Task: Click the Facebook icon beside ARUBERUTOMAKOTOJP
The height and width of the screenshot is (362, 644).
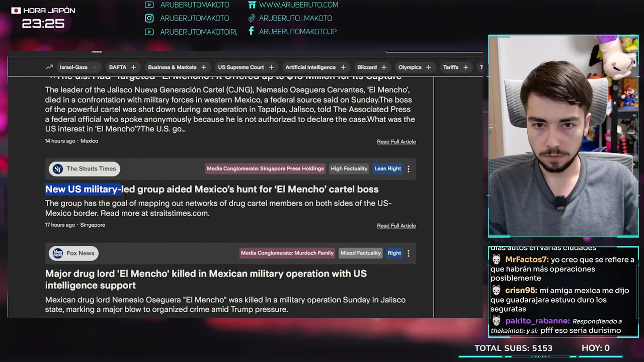Action: click(251, 31)
